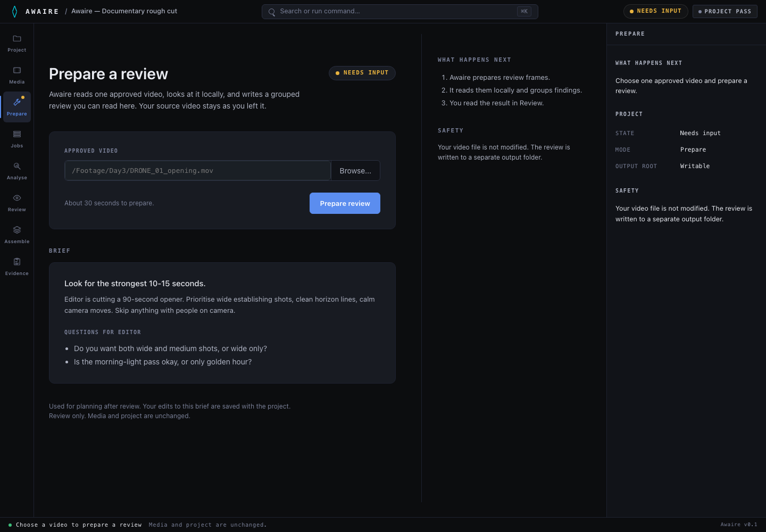Click step '1. Awaire prepares review frames.'
766x532 pixels.
click(496, 78)
